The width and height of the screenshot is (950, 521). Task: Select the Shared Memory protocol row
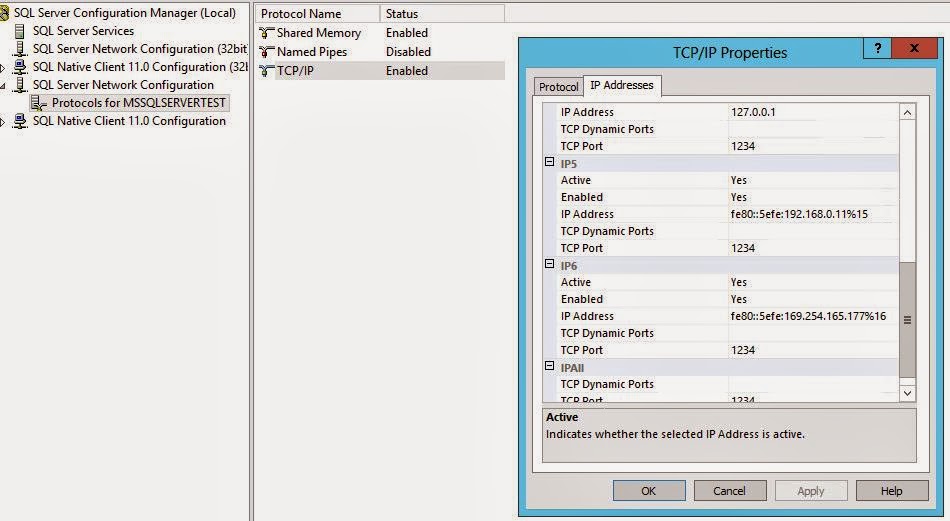click(x=380, y=33)
